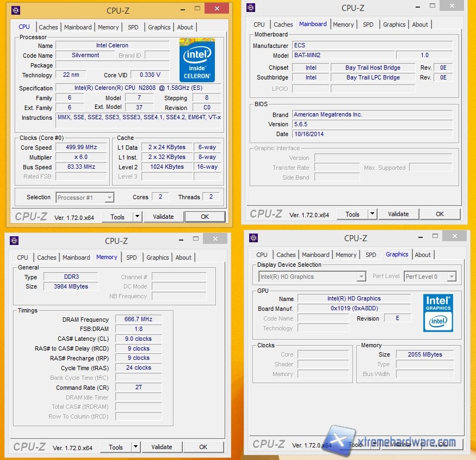Click the CPU-Z icon in the Mainboard window title bar
Image resolution: width=476 pixels, height=460 pixels.
pos(251,8)
